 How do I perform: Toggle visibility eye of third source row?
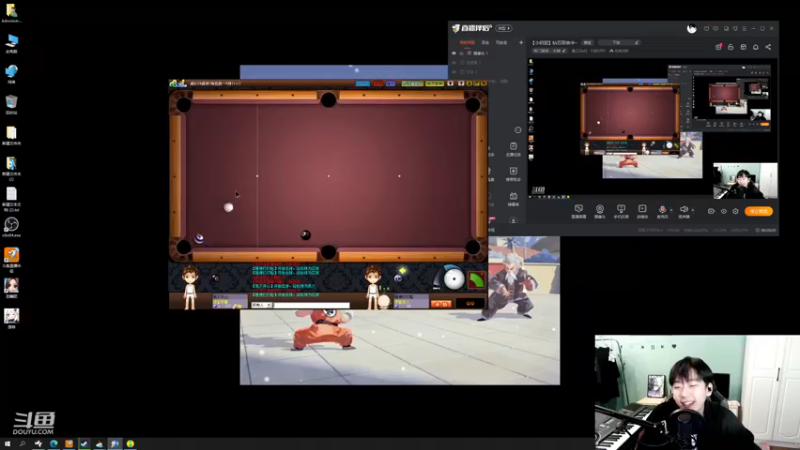click(x=454, y=71)
